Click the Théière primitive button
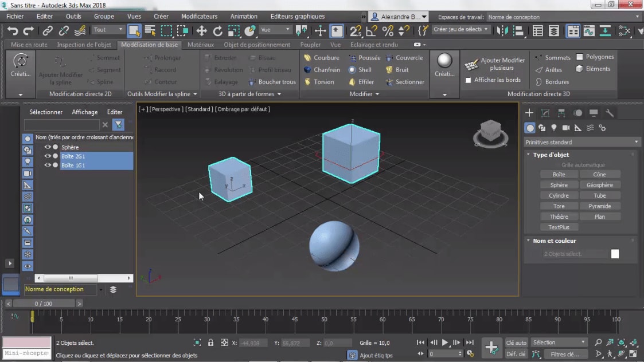Image resolution: width=644 pixels, height=362 pixels. (x=559, y=217)
